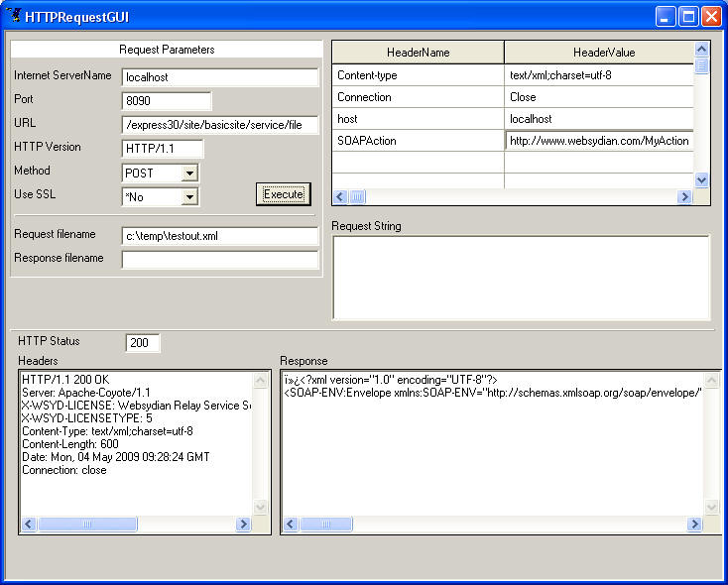The height and width of the screenshot is (585, 728).
Task: Click header grid scroll left arrow
Action: pyautogui.click(x=340, y=197)
